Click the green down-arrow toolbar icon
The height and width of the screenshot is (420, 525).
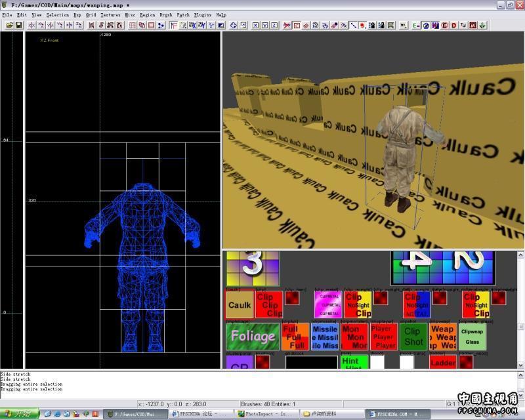coord(482,25)
